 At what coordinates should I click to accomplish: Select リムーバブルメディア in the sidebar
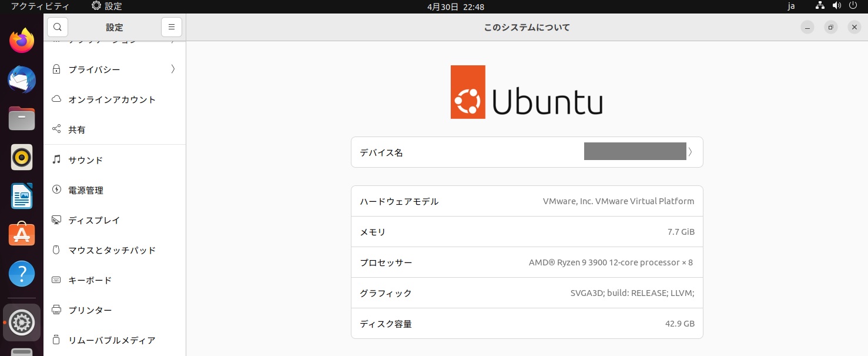[x=115, y=340]
